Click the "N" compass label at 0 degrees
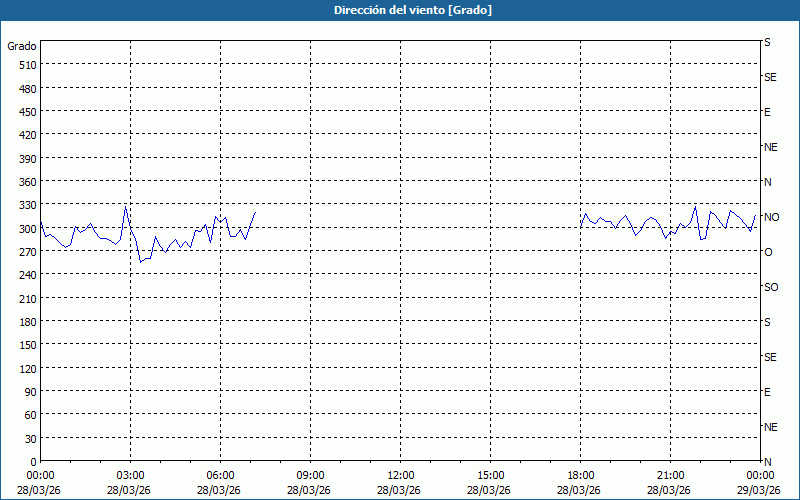 pos(767,462)
